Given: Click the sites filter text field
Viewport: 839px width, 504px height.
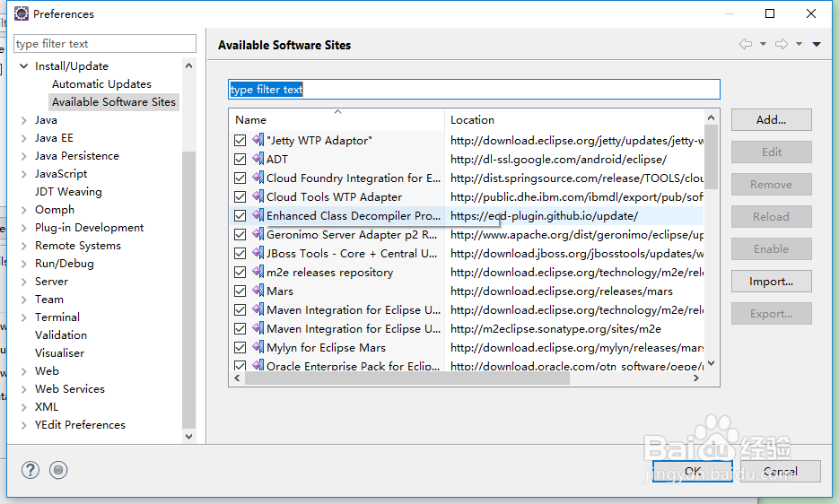Looking at the screenshot, I should tap(474, 90).
